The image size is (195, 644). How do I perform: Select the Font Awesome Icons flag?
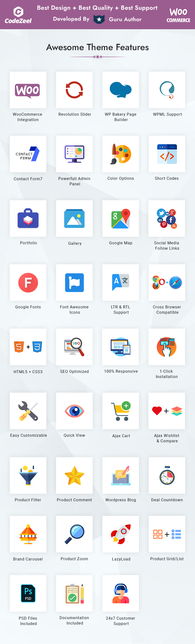click(x=74, y=283)
